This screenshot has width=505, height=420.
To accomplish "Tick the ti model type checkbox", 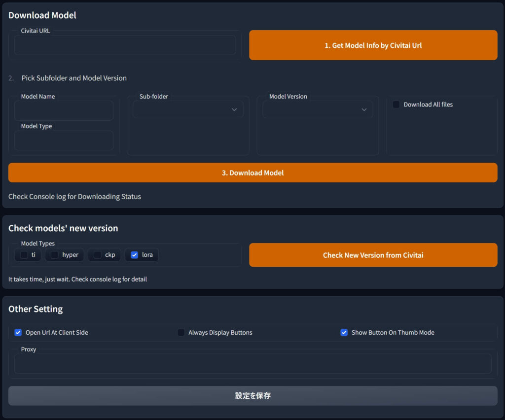I will pyautogui.click(x=24, y=255).
